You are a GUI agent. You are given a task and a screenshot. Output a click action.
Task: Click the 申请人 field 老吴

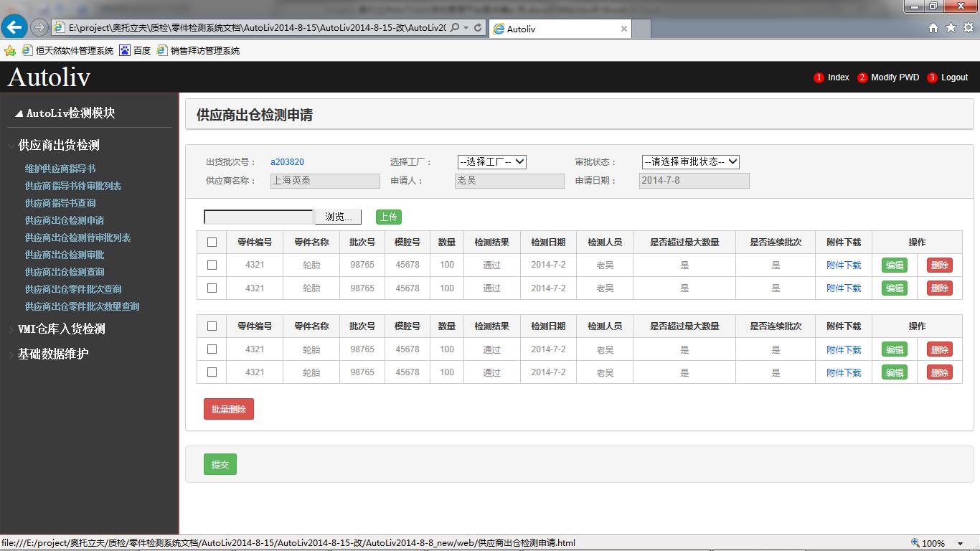509,181
